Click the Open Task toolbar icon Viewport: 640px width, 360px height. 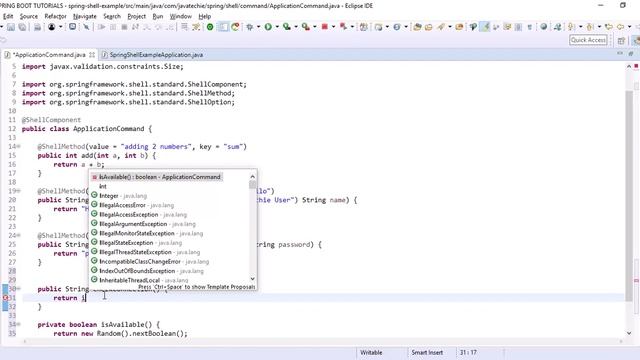429,27
